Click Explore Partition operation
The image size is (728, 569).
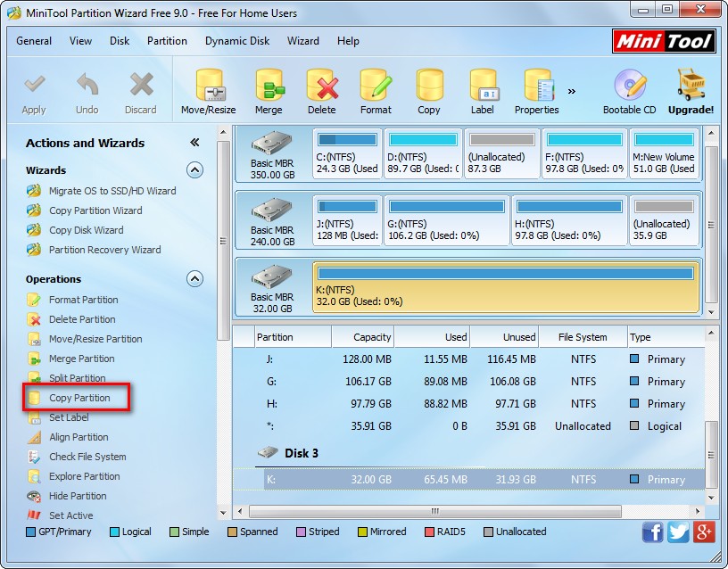coord(73,476)
